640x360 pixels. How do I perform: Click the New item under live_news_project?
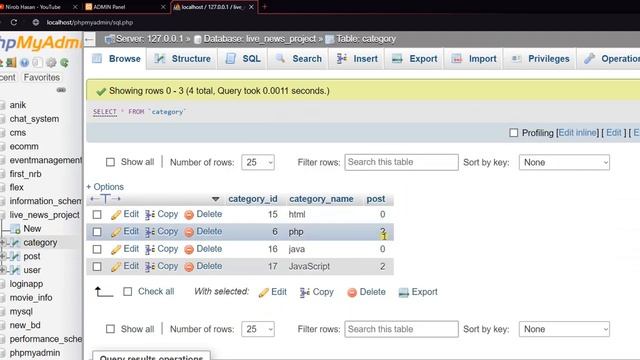coord(32,229)
